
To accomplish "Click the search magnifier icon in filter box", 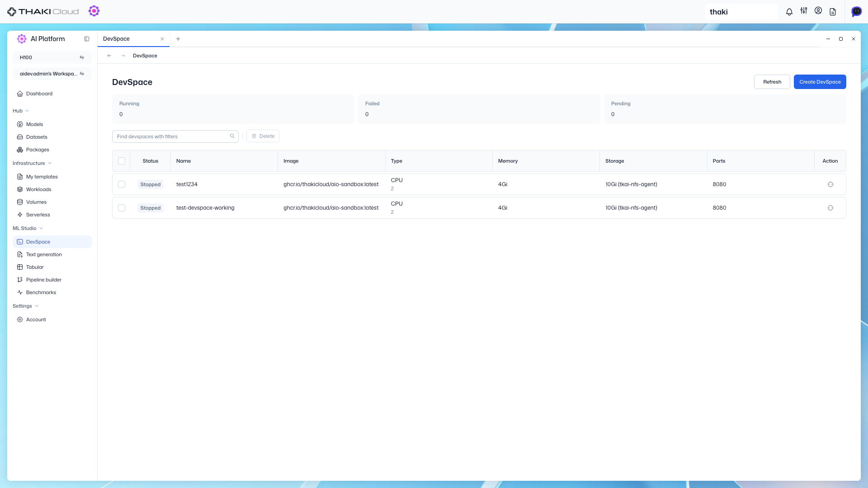I will pos(232,136).
